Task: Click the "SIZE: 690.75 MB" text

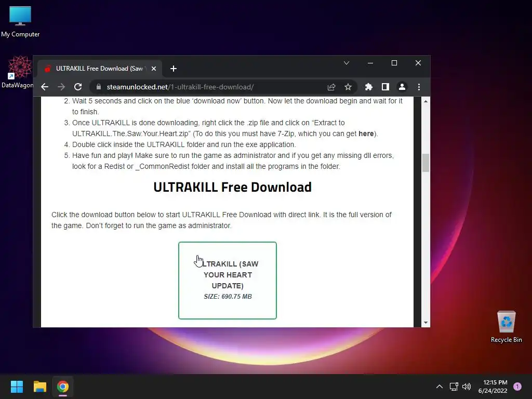Action: (x=228, y=297)
